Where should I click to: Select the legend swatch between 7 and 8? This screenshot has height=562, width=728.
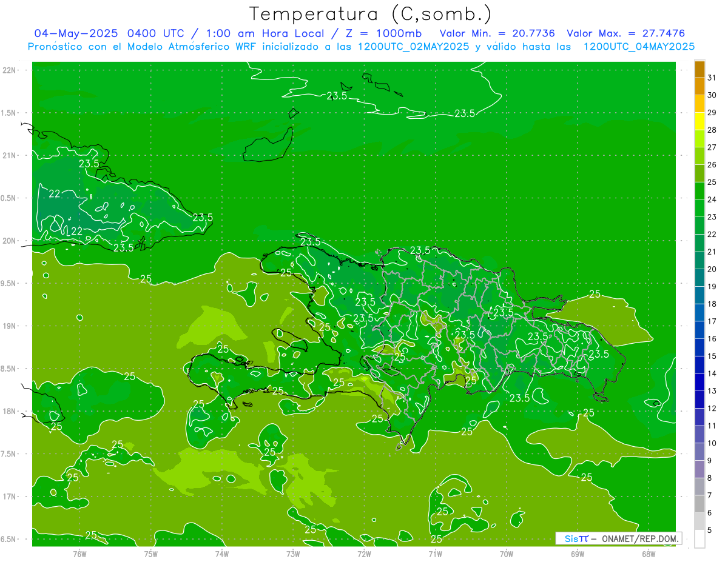tap(699, 487)
